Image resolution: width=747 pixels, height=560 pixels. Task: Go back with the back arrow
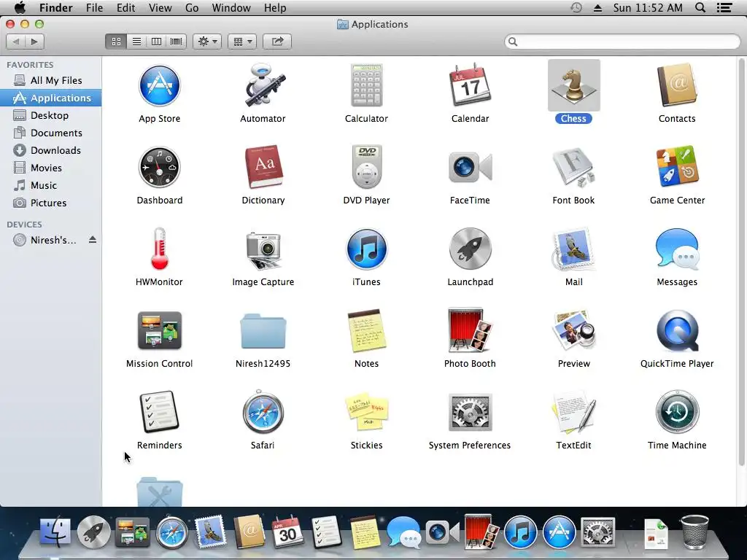point(16,42)
